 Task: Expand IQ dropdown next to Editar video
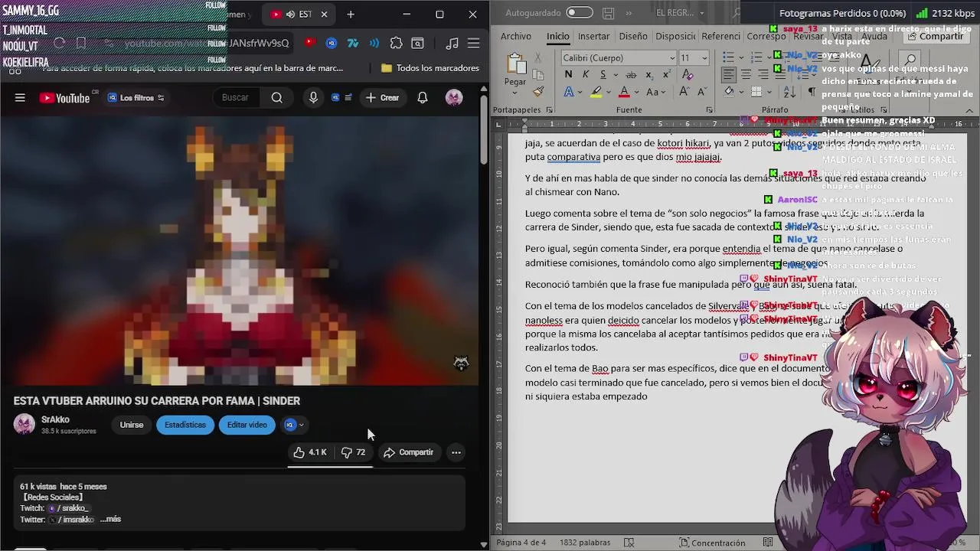coord(295,425)
